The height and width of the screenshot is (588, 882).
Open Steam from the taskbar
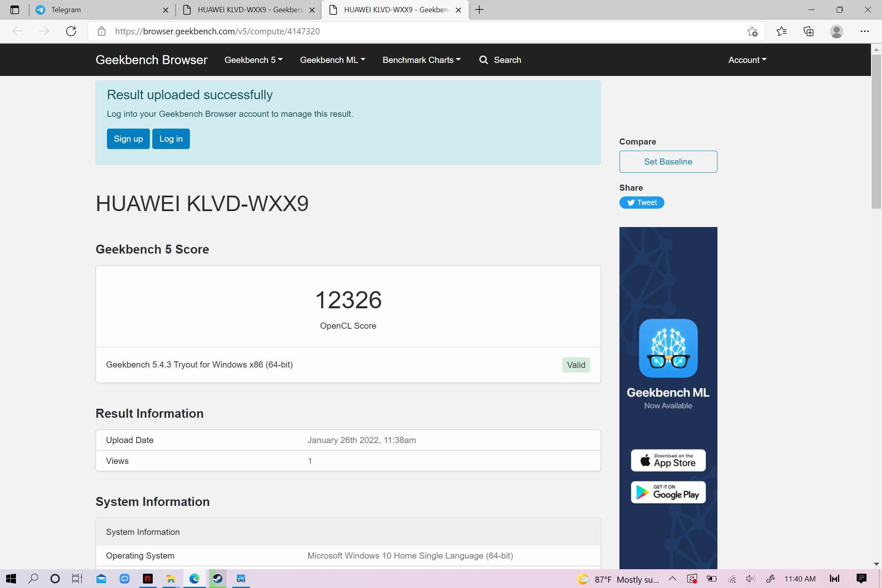click(218, 579)
